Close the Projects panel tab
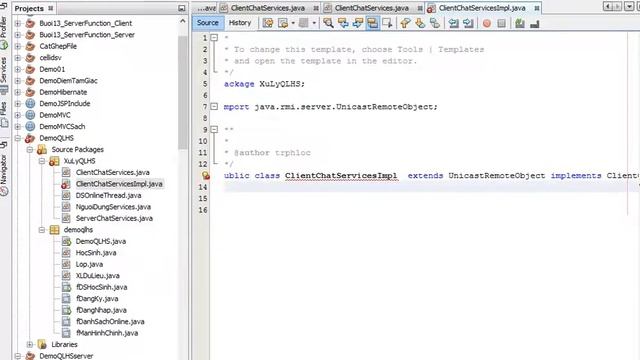640x360 pixels. tap(51, 8)
